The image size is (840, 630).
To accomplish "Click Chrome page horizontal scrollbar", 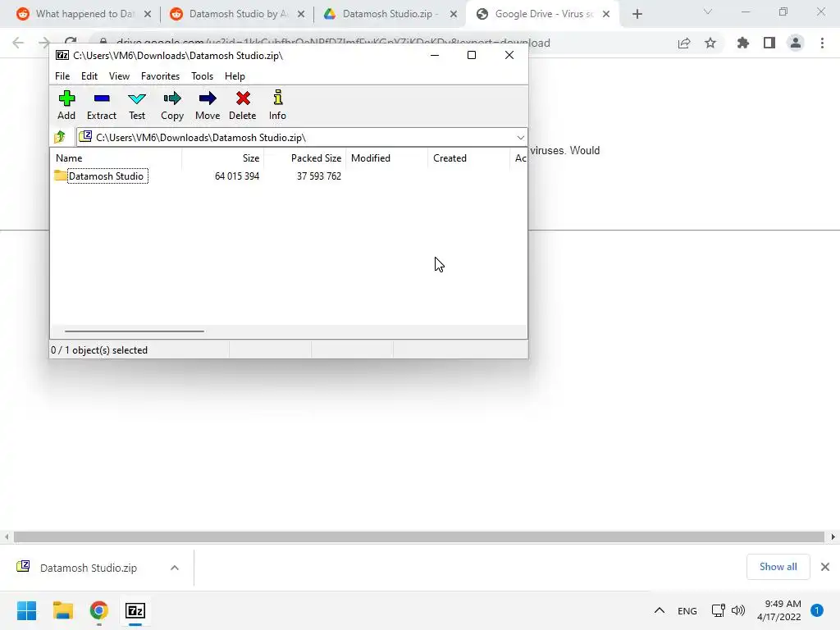I will [419, 536].
